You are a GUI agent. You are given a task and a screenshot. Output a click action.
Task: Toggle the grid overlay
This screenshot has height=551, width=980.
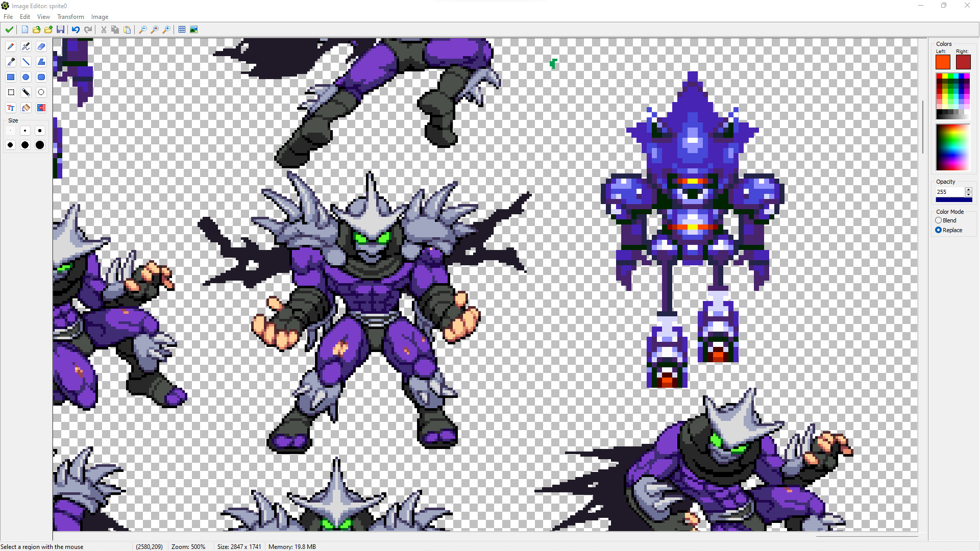pyautogui.click(x=182, y=29)
